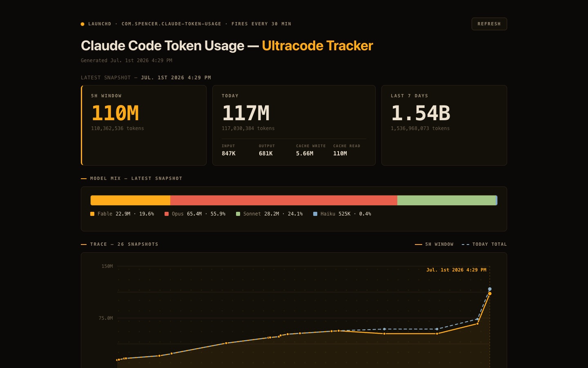Click the OUTPUT value 681K
The height and width of the screenshot is (368, 588).
click(266, 153)
